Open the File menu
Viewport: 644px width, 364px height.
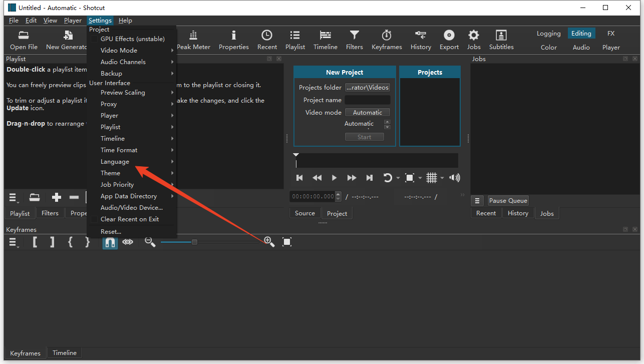click(14, 21)
